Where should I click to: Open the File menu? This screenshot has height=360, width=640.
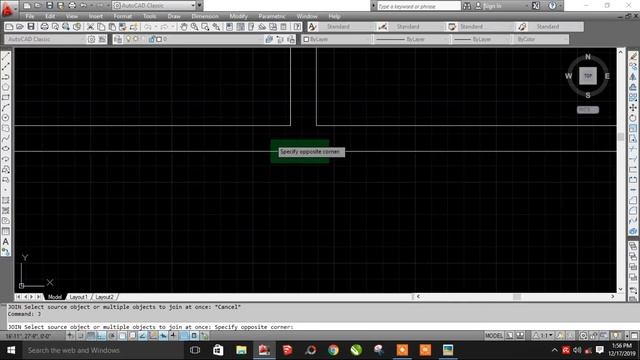click(30, 16)
